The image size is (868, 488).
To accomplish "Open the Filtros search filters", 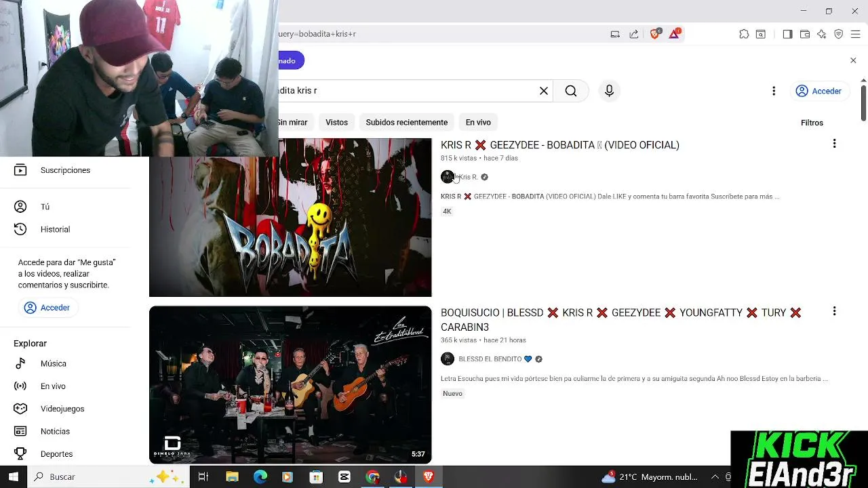I will pos(812,123).
